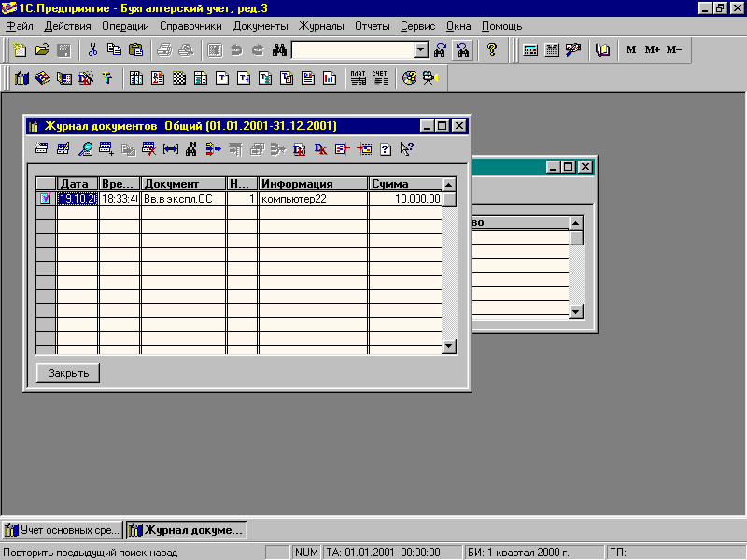Click the M memory button
The image size is (747, 560).
[x=631, y=49]
